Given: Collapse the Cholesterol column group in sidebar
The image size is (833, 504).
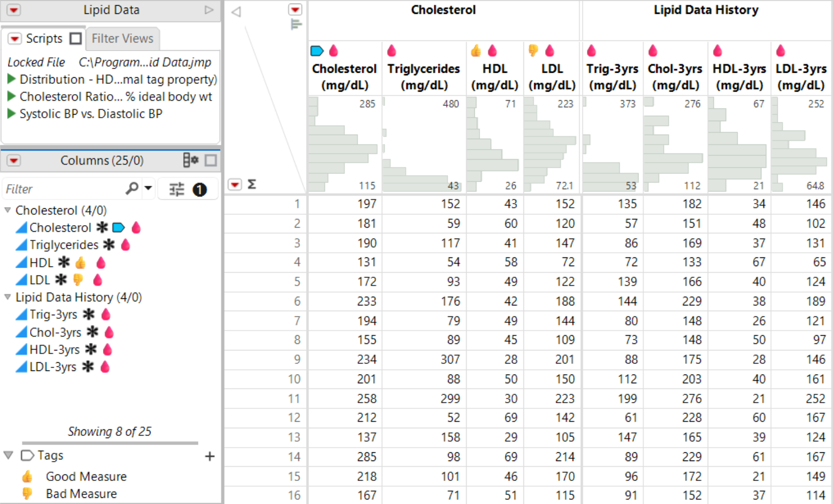Looking at the screenshot, I should pos(7,210).
